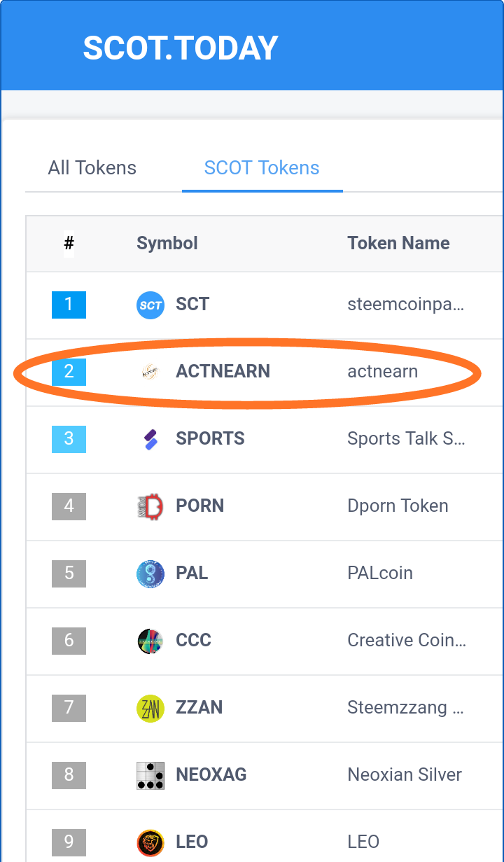
Task: Click the LEO lion logo icon
Action: pyautogui.click(x=150, y=842)
